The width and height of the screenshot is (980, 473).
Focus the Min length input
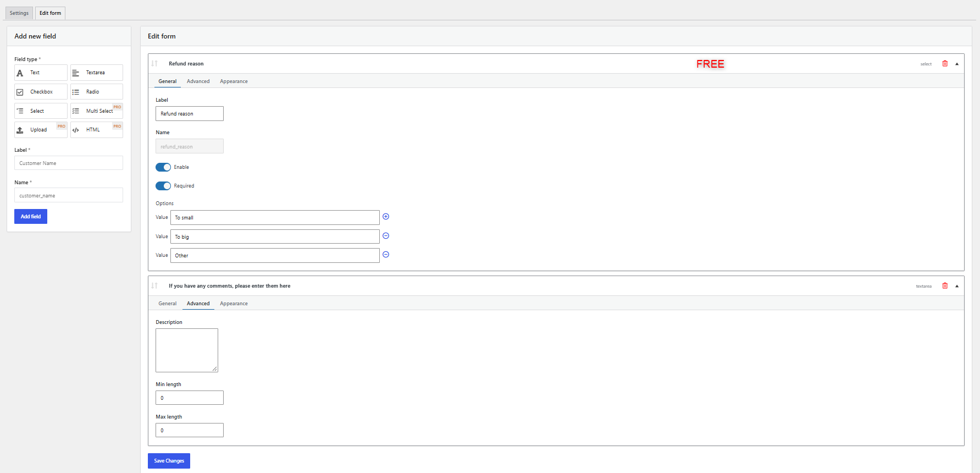(190, 398)
